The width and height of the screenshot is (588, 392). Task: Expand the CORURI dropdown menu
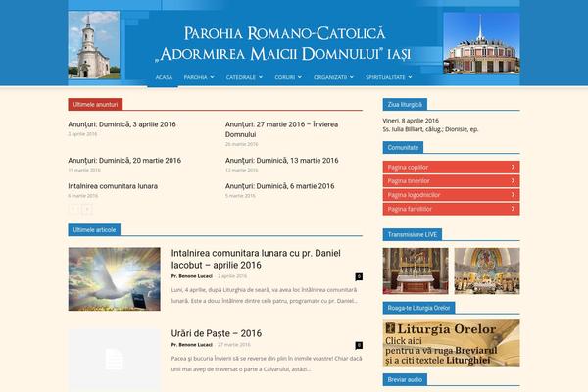288,76
